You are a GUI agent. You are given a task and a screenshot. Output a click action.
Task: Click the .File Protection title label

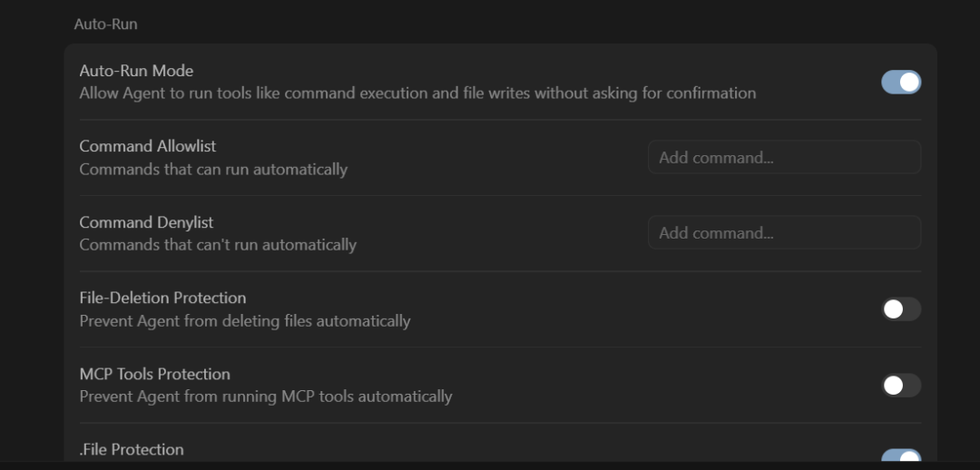coord(132,449)
